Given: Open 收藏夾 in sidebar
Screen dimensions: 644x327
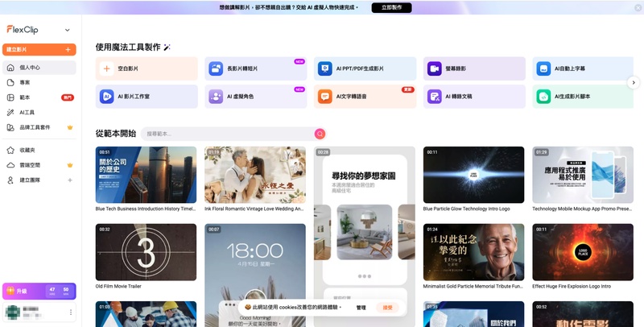Looking at the screenshot, I should click(39, 151).
